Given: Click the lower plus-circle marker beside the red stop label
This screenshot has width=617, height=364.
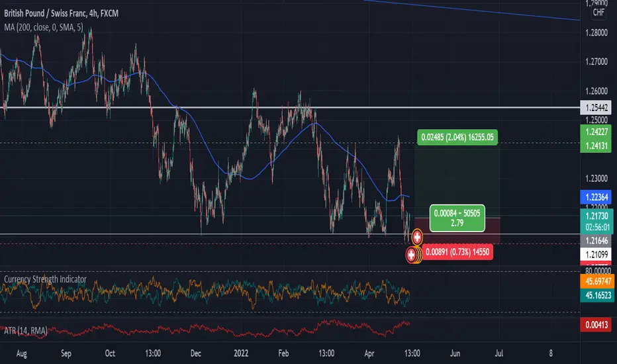Looking at the screenshot, I should tap(412, 255).
